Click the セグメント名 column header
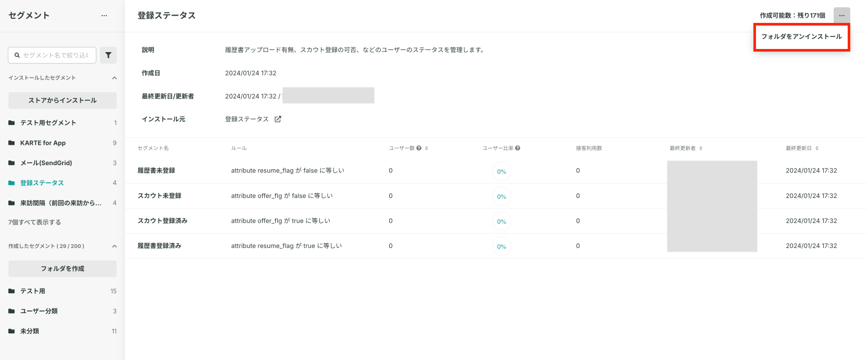The image size is (868, 360). (x=153, y=148)
